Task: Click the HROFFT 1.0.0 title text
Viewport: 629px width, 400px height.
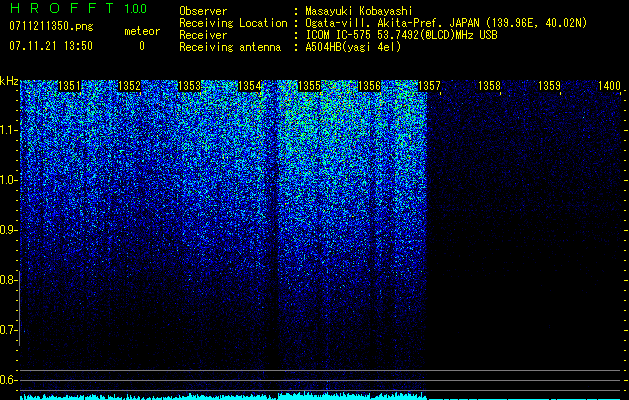Action: click(78, 8)
